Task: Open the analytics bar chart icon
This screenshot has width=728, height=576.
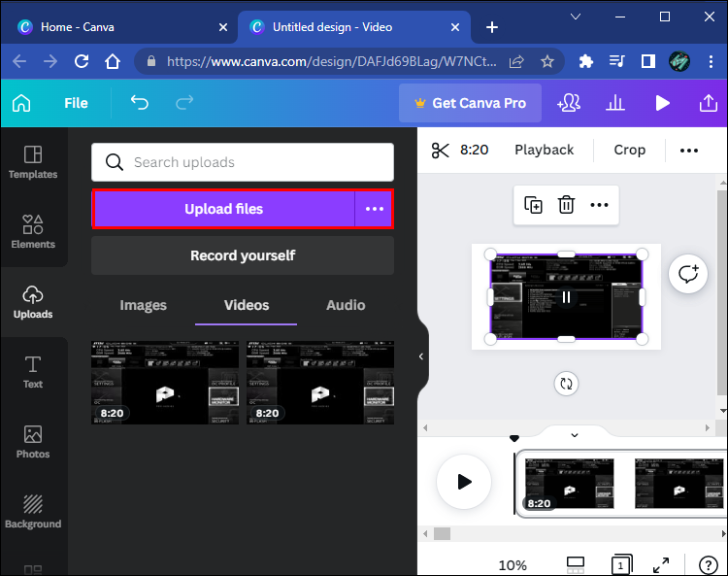Action: pos(615,103)
